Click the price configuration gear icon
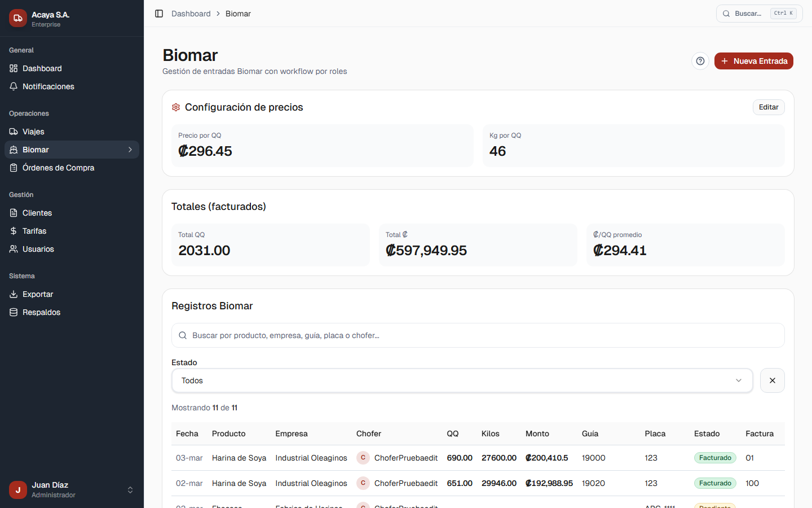The height and width of the screenshot is (508, 812). click(x=176, y=107)
